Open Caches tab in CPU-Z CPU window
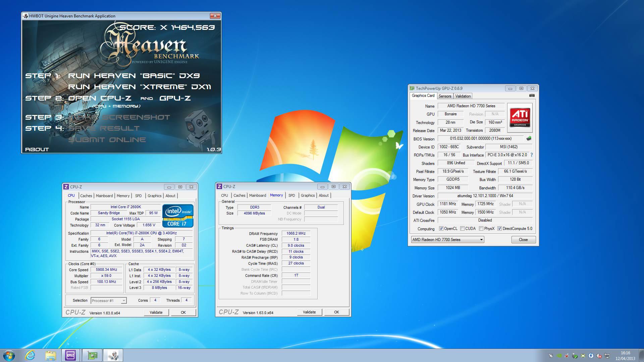Viewport: 644px width, 362px height. [x=86, y=196]
